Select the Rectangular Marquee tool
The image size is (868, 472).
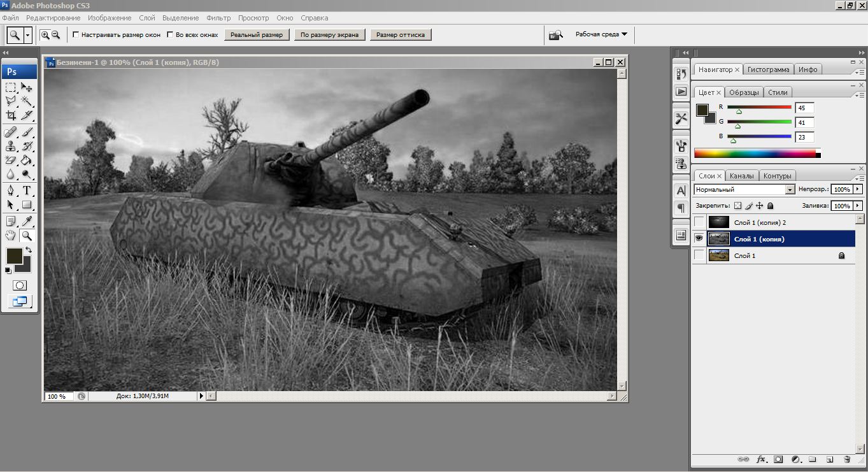(11, 87)
